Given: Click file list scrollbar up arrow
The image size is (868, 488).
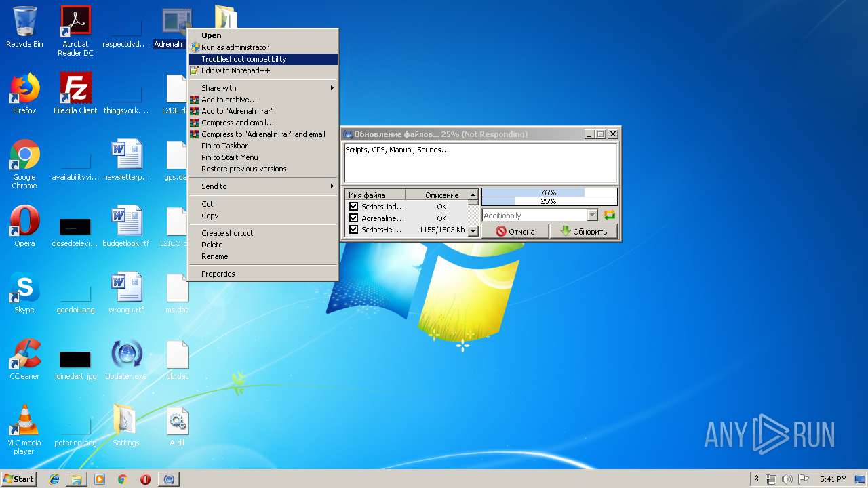Looking at the screenshot, I should (x=473, y=195).
